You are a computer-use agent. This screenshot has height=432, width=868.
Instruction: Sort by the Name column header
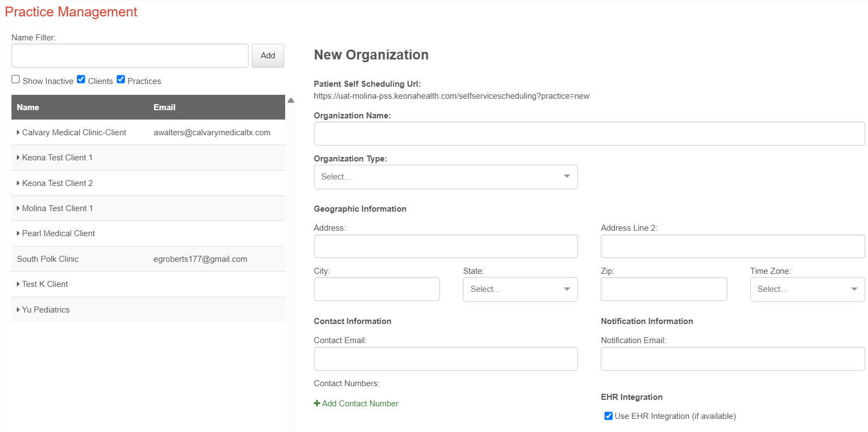(x=28, y=107)
